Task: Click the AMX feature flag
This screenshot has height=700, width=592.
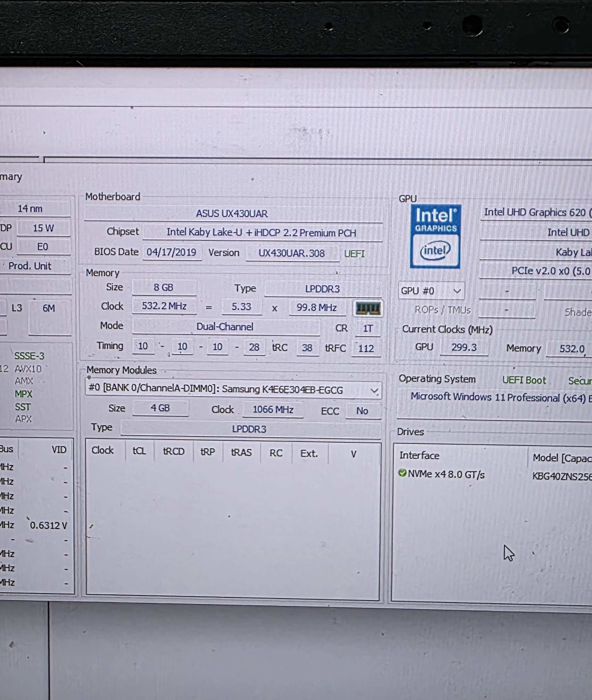Action: click(24, 381)
